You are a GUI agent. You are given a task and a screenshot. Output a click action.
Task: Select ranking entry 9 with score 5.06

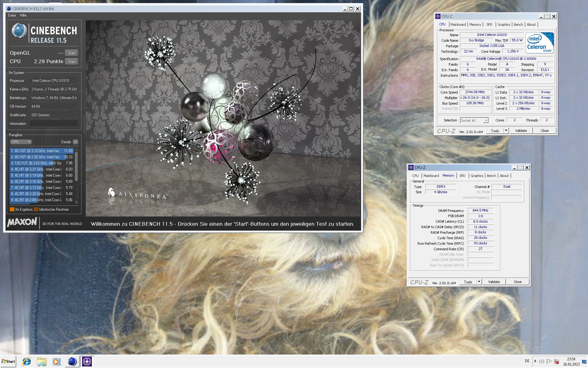[42, 200]
